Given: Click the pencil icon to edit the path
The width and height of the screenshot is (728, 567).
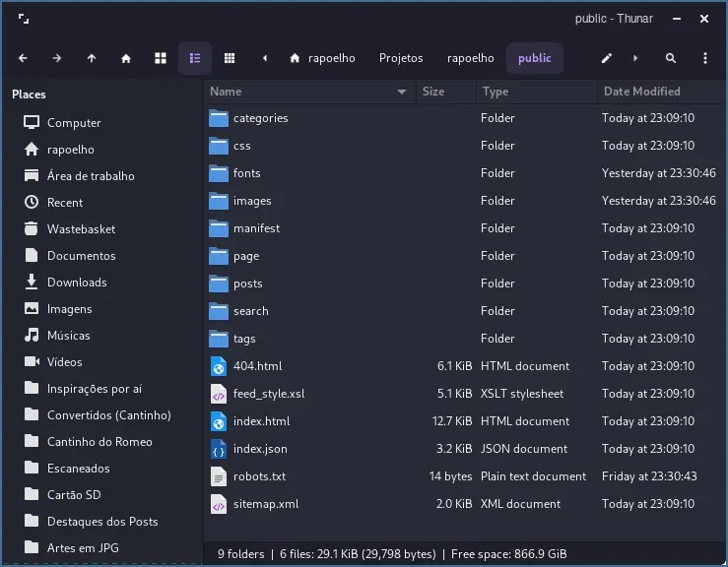Looking at the screenshot, I should pos(607,58).
